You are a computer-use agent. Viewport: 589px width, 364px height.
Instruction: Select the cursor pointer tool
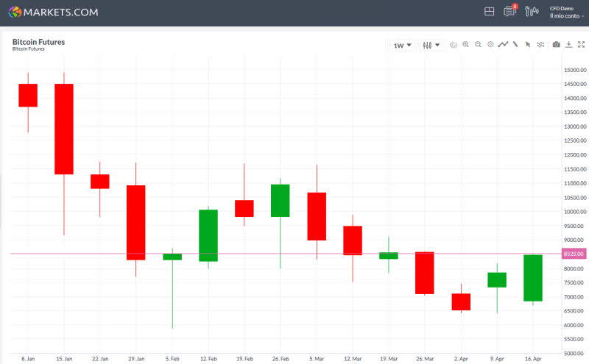528,45
